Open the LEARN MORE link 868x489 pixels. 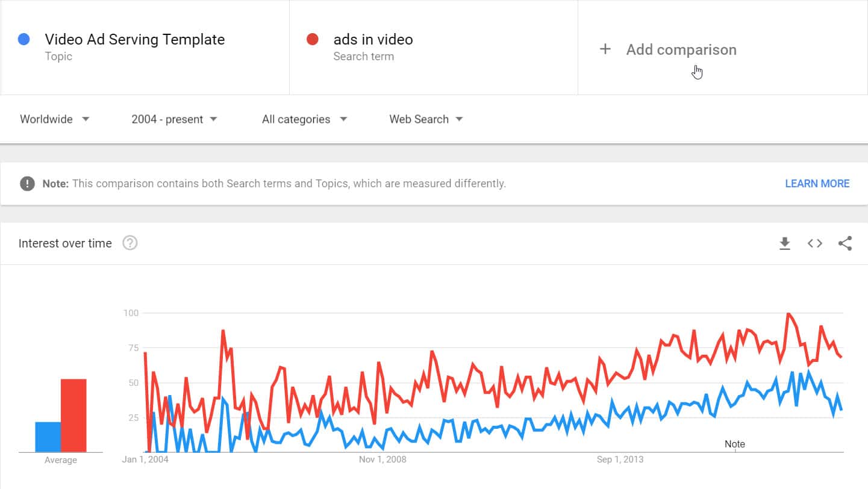click(x=817, y=183)
